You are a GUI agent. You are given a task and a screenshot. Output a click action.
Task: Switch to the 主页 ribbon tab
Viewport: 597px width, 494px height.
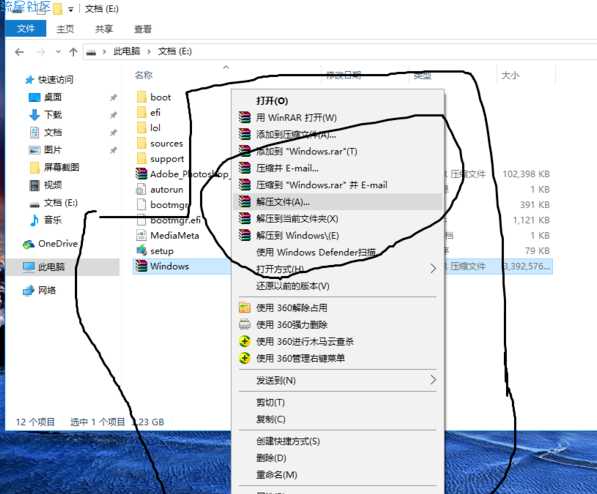(x=65, y=29)
